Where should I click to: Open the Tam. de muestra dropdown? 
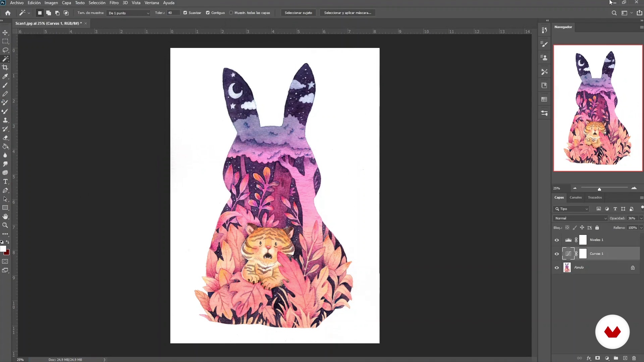(x=129, y=13)
